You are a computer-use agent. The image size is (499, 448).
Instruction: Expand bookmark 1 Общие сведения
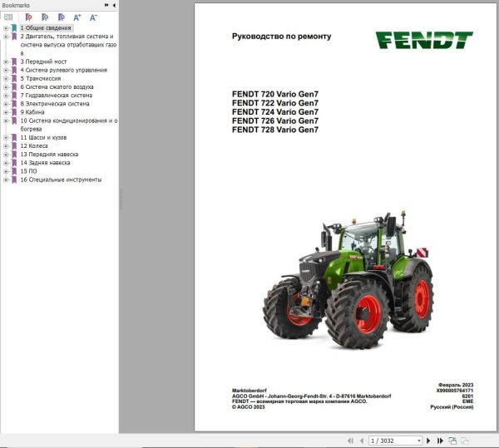pyautogui.click(x=6, y=28)
